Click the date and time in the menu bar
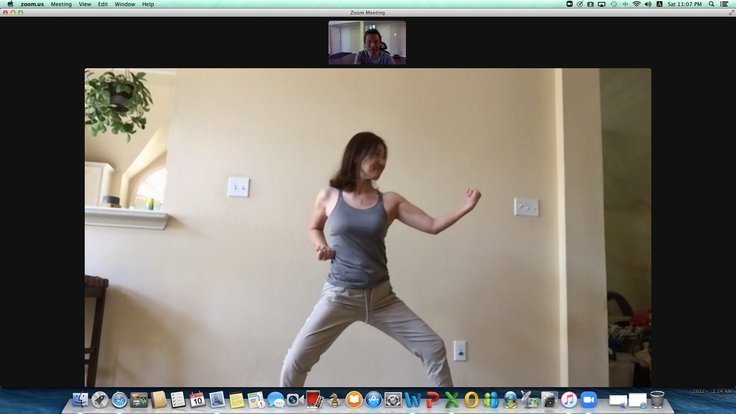This screenshot has height=414, width=736. click(686, 4)
